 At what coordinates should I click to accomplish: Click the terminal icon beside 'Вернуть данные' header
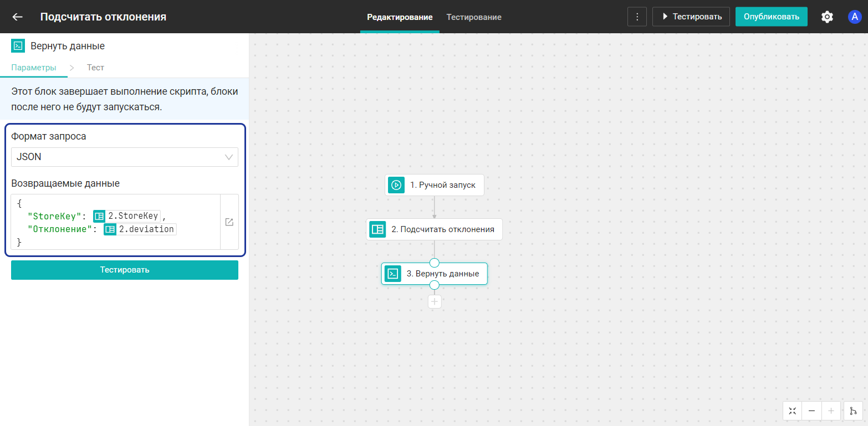coord(18,46)
